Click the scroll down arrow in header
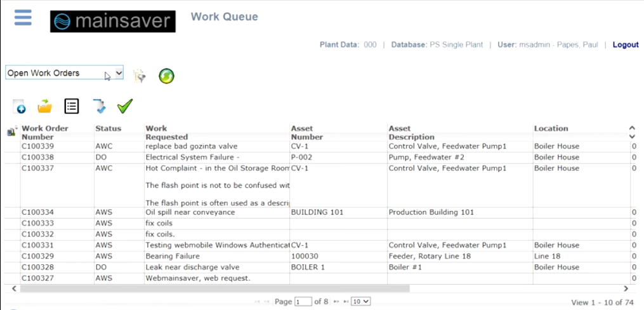The height and width of the screenshot is (310, 644). point(632,137)
